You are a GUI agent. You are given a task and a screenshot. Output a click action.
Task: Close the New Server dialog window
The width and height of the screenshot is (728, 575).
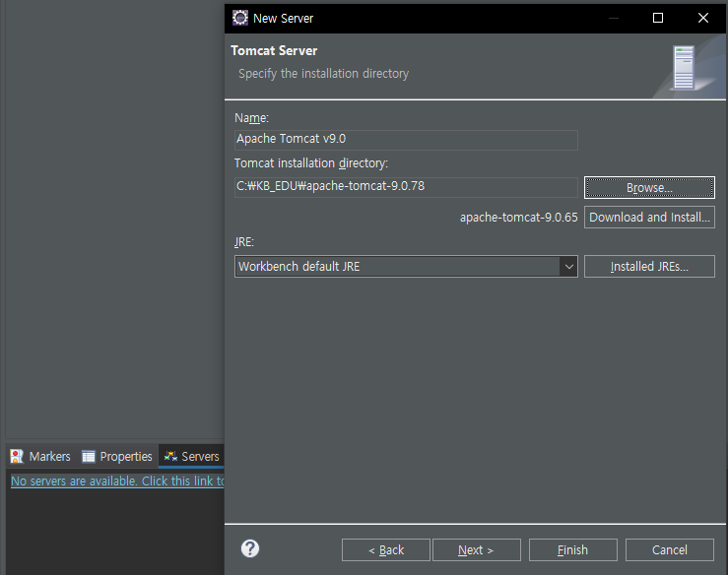coord(703,18)
